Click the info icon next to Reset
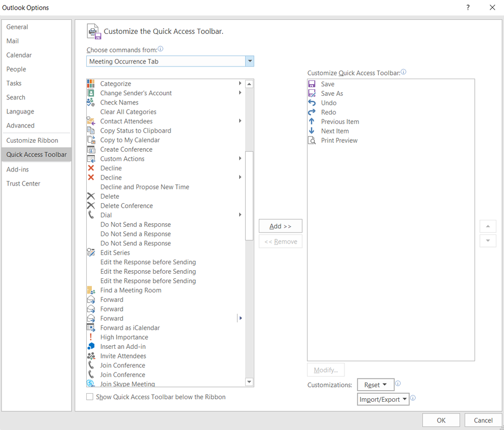Image resolution: width=504 pixels, height=430 pixels. [398, 383]
